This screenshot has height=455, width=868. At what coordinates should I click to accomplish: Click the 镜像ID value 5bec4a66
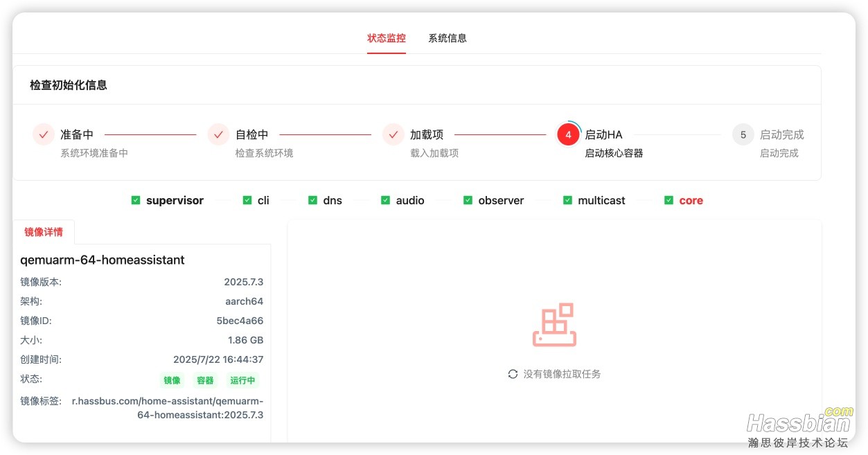[x=240, y=321]
